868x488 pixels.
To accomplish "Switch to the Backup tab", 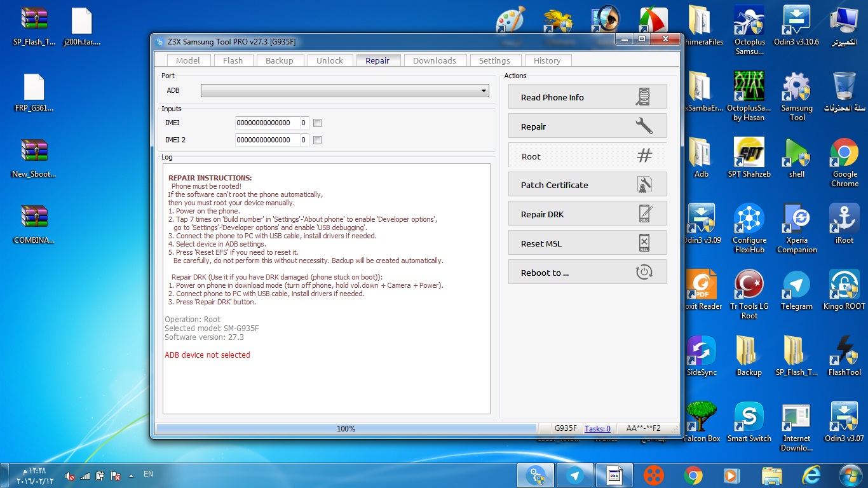I will [280, 60].
